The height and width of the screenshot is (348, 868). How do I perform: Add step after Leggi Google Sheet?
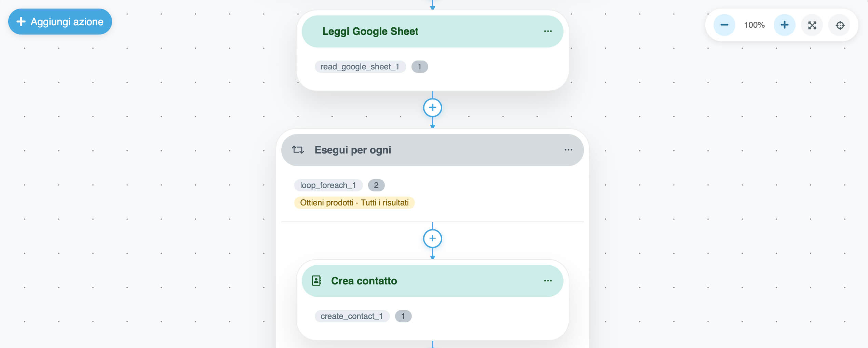tap(432, 108)
